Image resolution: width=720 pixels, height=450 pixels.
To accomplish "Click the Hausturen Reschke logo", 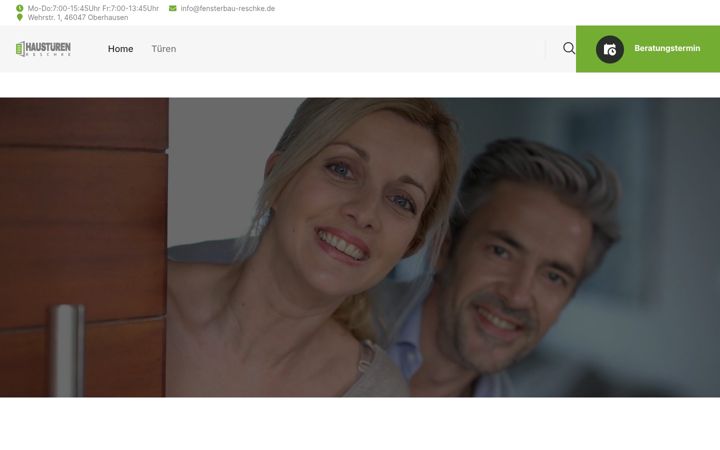I will (43, 49).
